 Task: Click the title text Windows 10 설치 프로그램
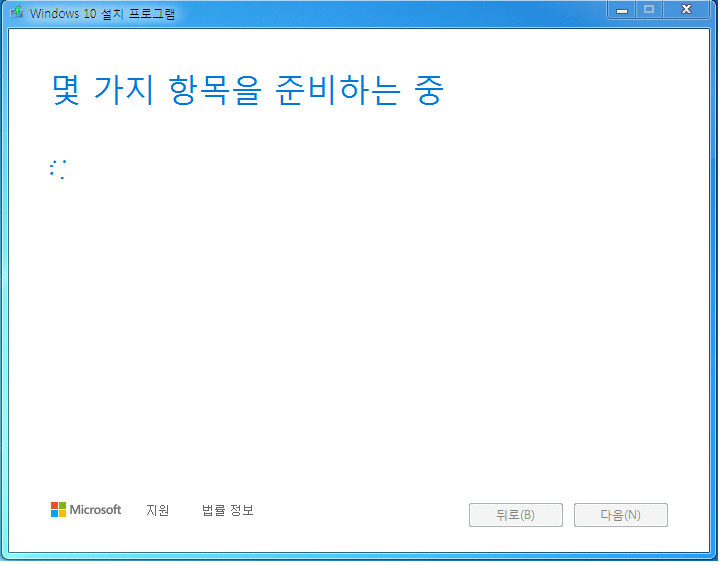(x=103, y=13)
